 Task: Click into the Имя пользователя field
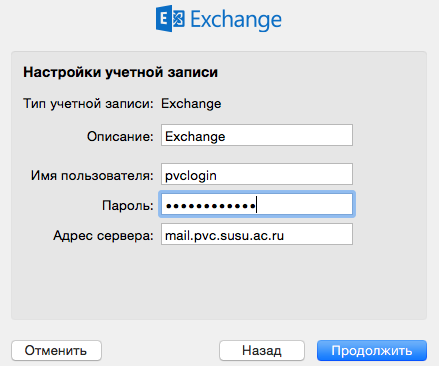[257, 174]
